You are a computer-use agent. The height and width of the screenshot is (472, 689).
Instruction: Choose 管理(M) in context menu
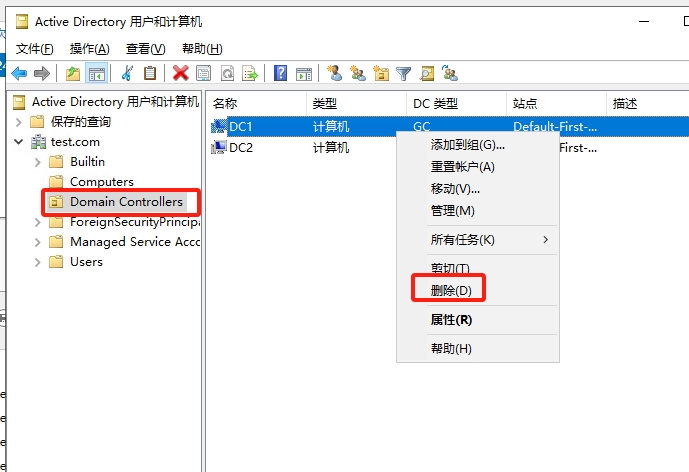pos(478,211)
